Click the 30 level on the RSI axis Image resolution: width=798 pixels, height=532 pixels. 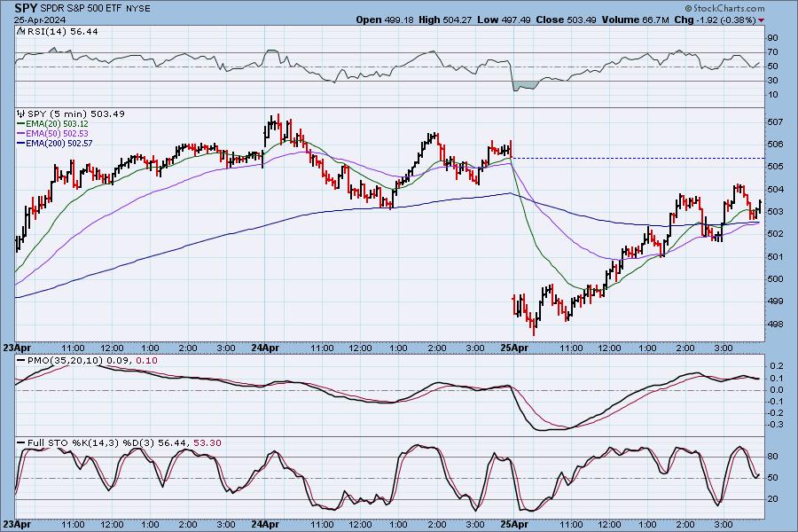[772, 81]
